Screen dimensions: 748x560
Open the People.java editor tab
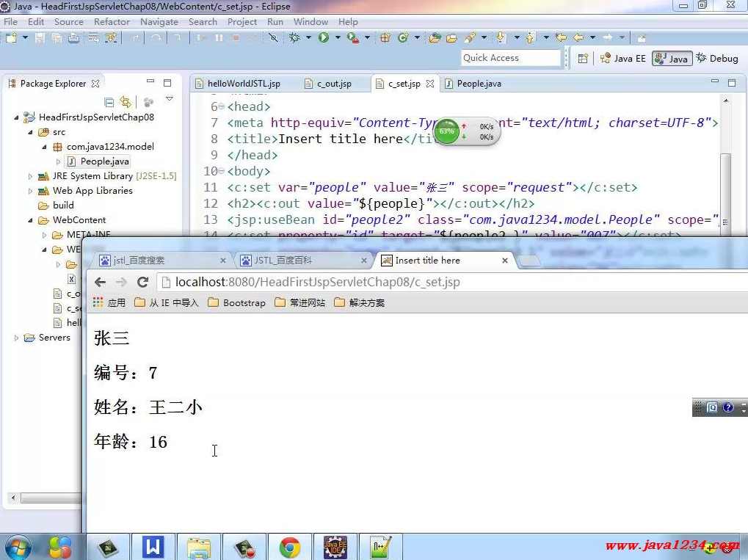[x=480, y=84]
